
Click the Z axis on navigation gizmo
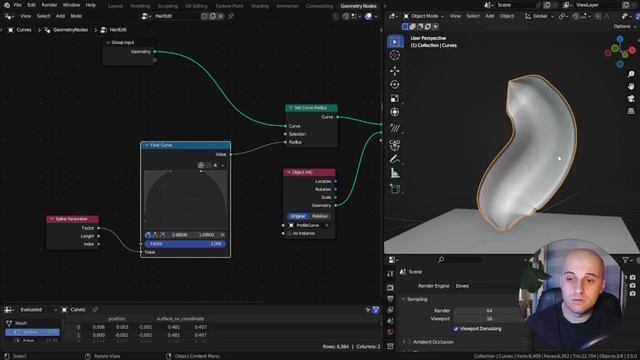point(620,39)
